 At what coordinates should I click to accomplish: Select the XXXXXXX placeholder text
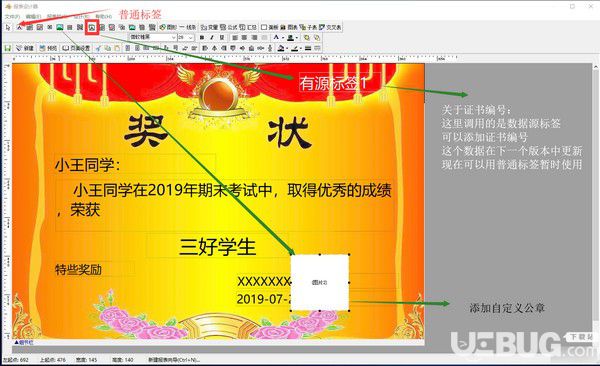[264, 281]
